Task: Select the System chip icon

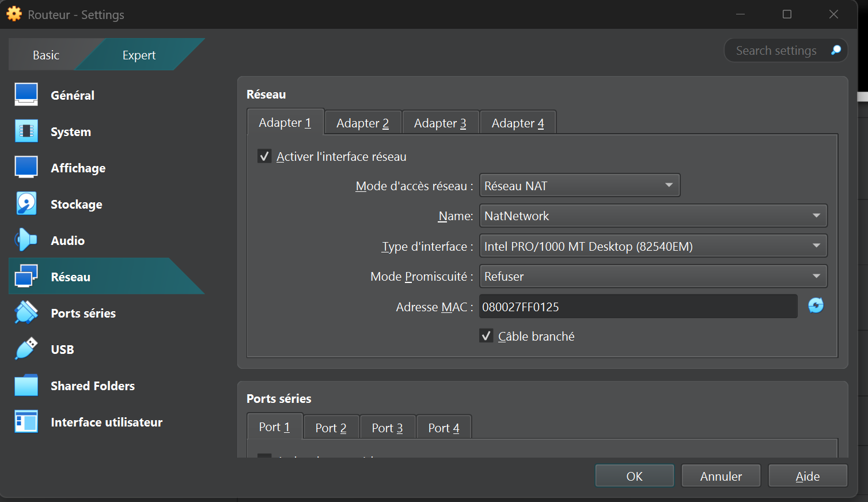Action: coord(26,131)
